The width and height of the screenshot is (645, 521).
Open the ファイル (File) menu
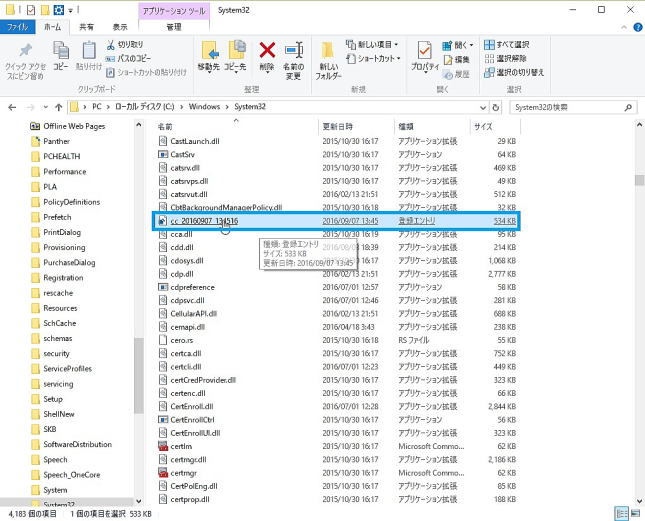(18, 27)
